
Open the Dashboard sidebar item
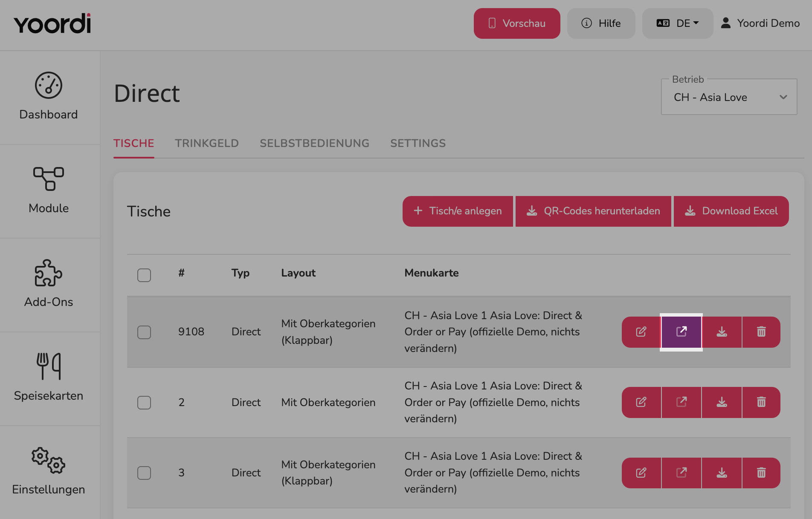[49, 96]
